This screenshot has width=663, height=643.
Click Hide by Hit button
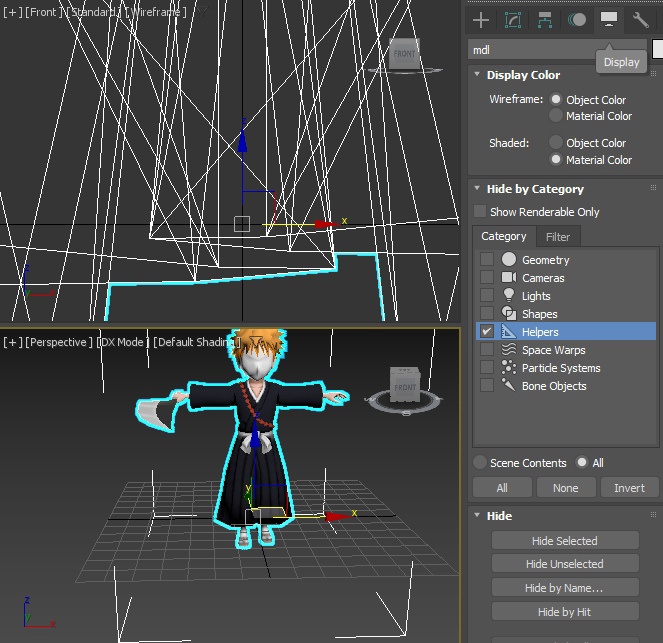(565, 612)
